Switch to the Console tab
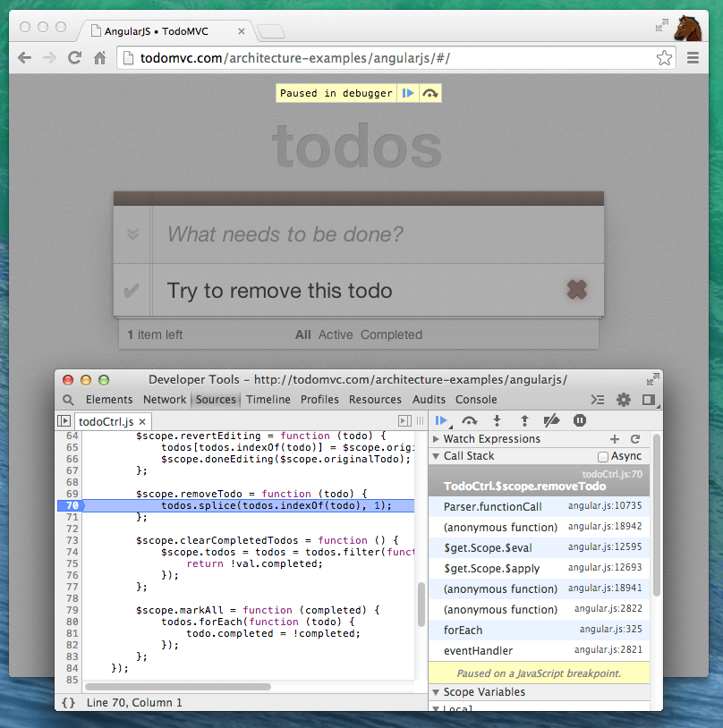The height and width of the screenshot is (728, 723). click(x=476, y=400)
